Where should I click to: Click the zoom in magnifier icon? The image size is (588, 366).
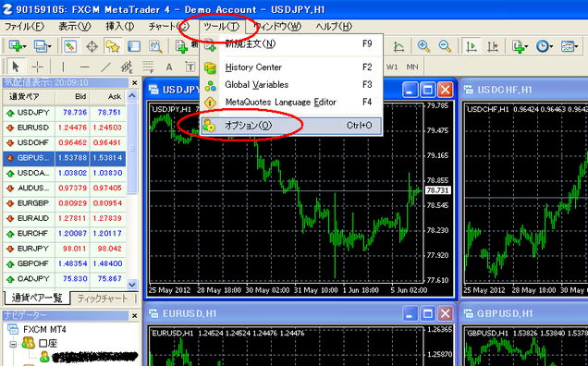point(423,46)
